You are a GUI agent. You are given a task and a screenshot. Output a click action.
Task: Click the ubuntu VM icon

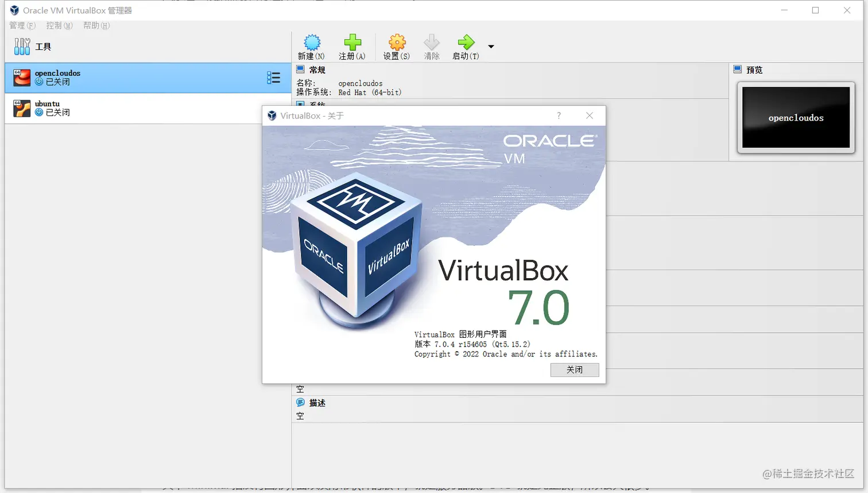[x=22, y=108]
